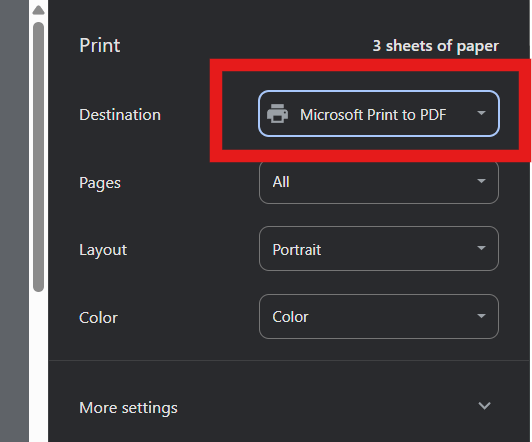Viewport: 532px width, 442px height.
Task: Click the Print heading text
Action: coord(100,45)
